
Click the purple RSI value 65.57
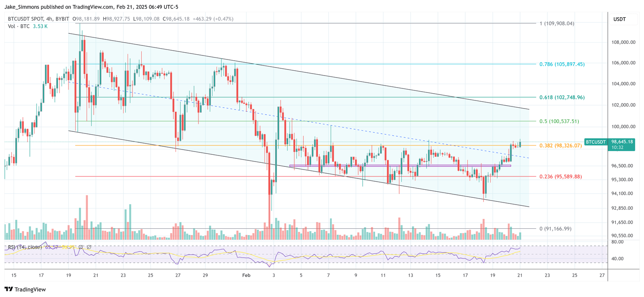tap(52, 247)
